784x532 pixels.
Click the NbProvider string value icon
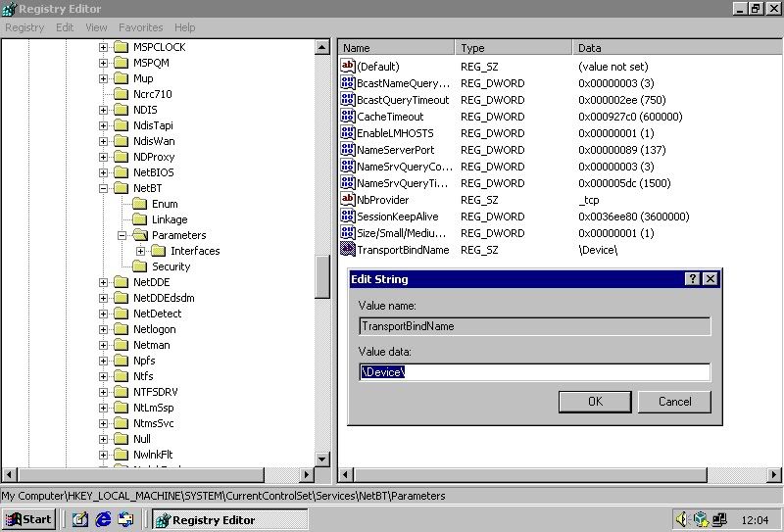(348, 200)
